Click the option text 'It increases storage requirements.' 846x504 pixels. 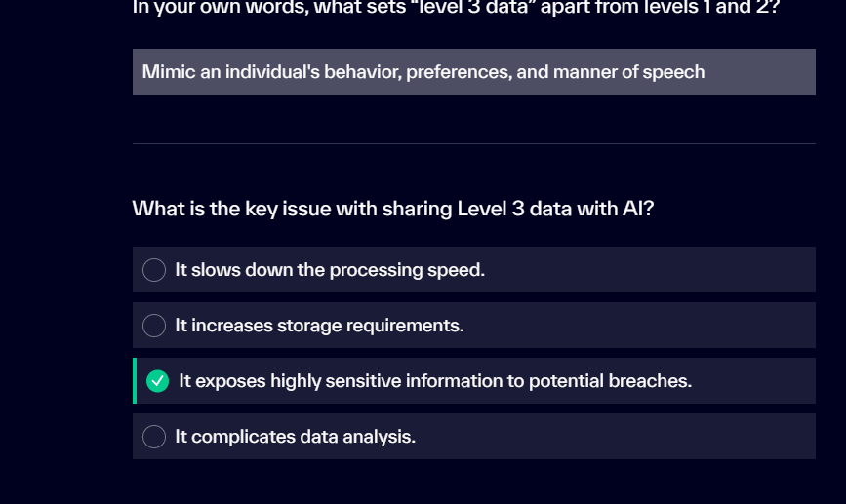pyautogui.click(x=319, y=326)
